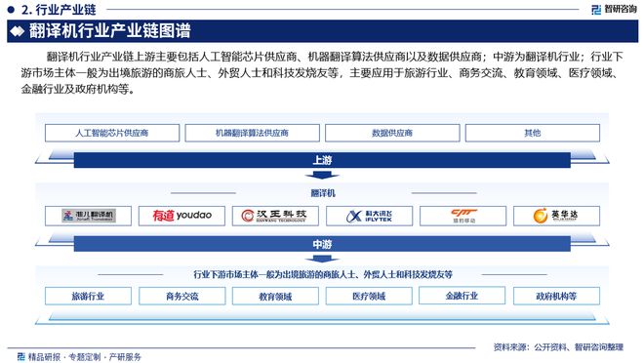Click the 科大讯飞 iFLYTEK logo
Screen dimensions: 644x363
coord(369,216)
